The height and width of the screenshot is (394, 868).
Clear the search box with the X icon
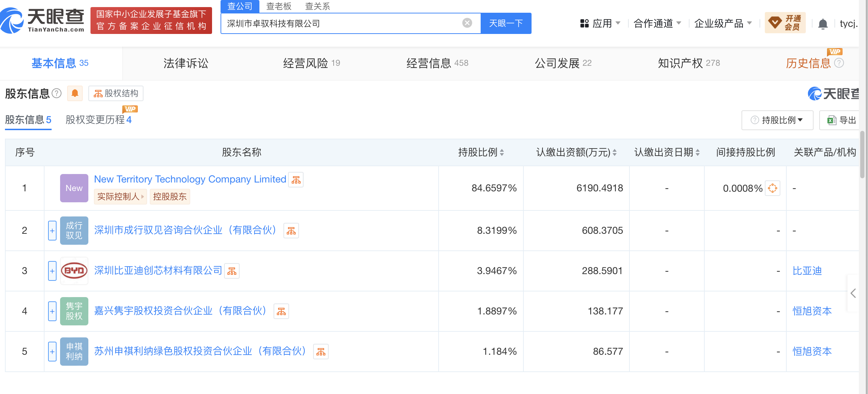[467, 23]
